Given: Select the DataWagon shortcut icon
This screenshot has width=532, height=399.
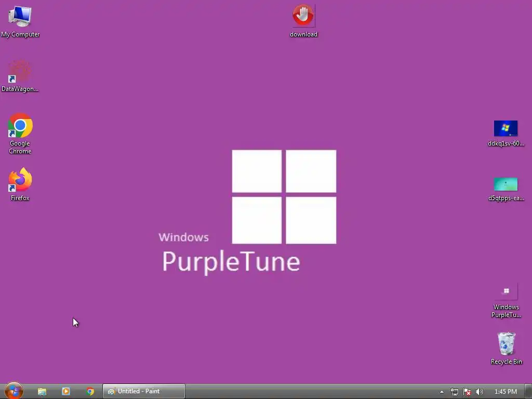Looking at the screenshot, I should coord(20,71).
